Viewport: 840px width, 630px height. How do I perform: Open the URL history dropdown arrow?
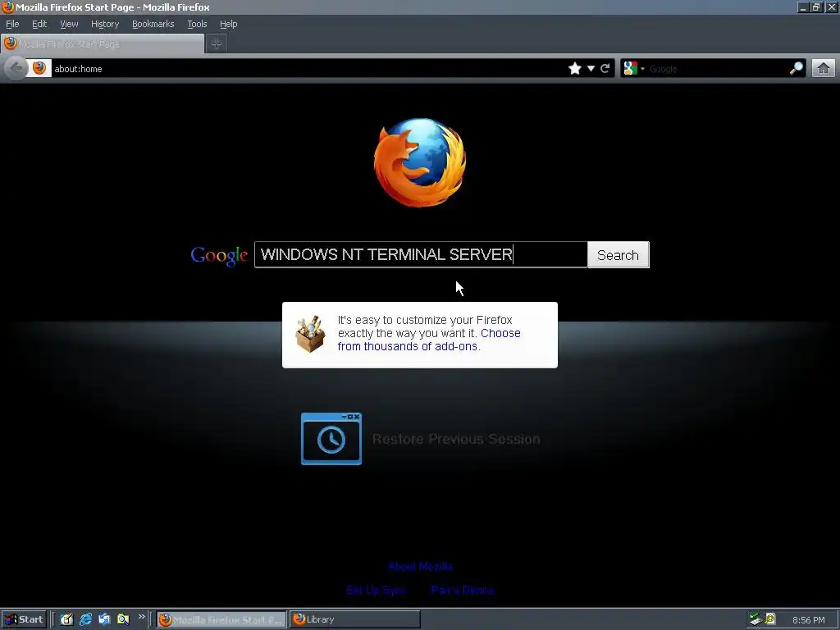click(x=591, y=69)
